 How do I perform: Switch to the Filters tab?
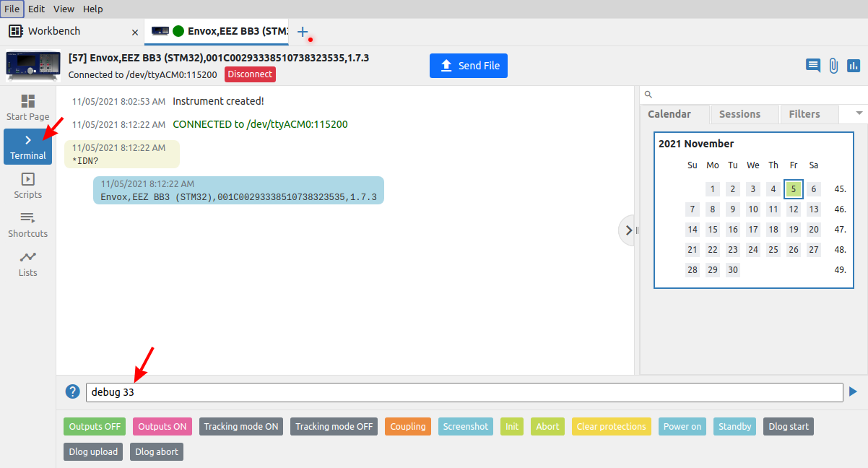pos(804,114)
